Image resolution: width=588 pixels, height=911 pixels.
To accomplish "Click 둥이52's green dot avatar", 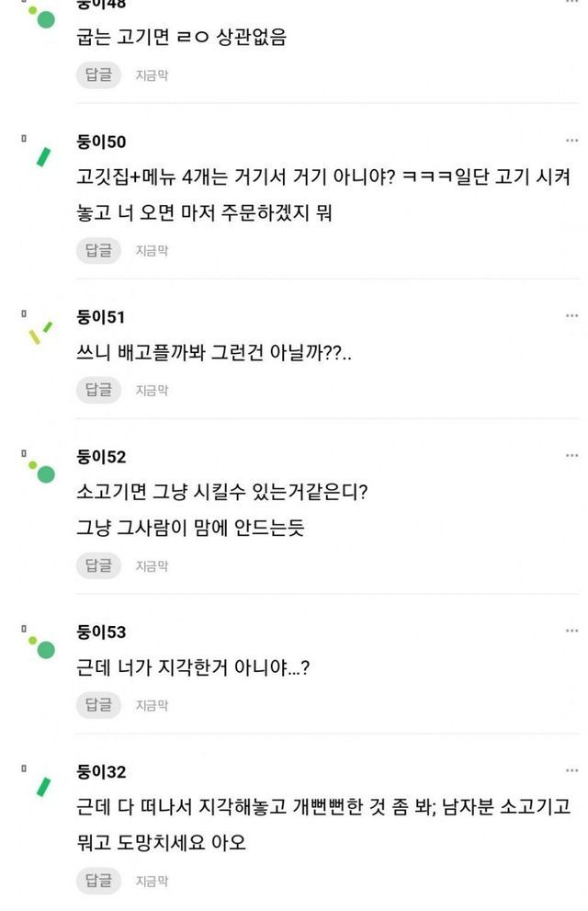I will (42, 473).
